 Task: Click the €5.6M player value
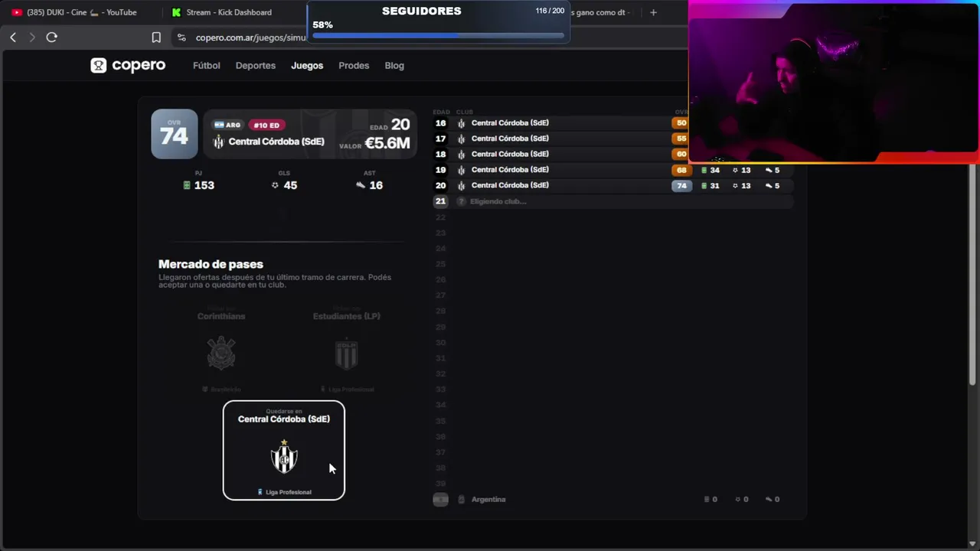387,143
